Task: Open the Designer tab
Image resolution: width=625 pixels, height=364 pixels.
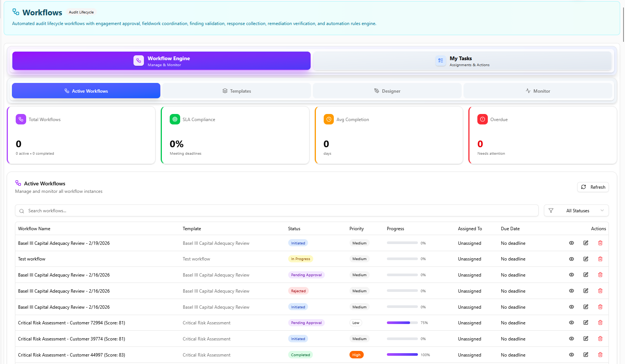Action: coord(387,91)
